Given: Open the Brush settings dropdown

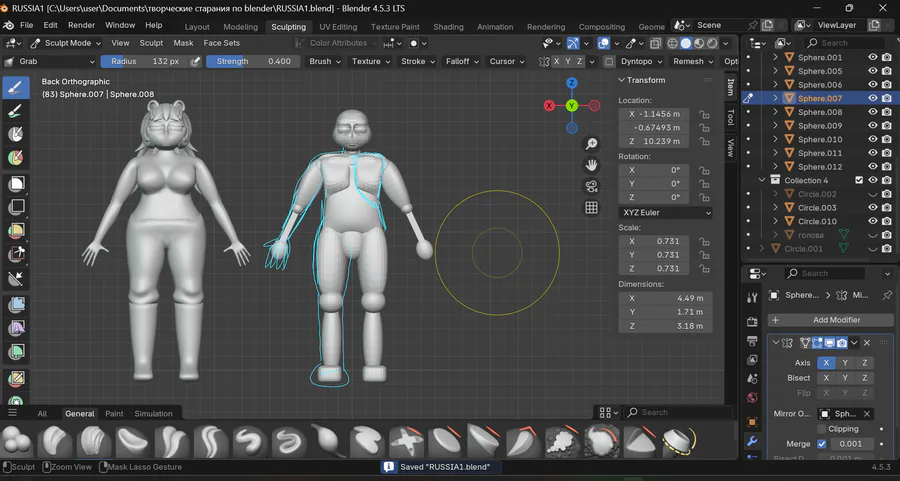Looking at the screenshot, I should 325,61.
